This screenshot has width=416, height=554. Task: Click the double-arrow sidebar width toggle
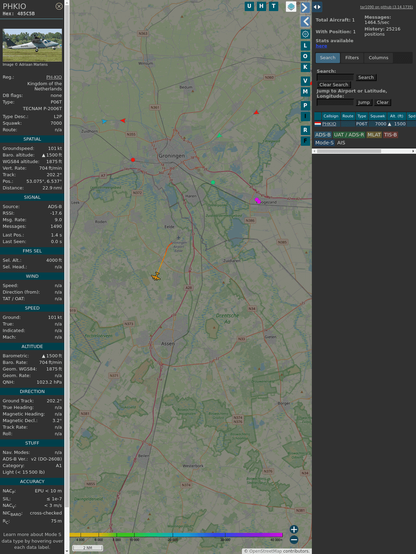317,7
